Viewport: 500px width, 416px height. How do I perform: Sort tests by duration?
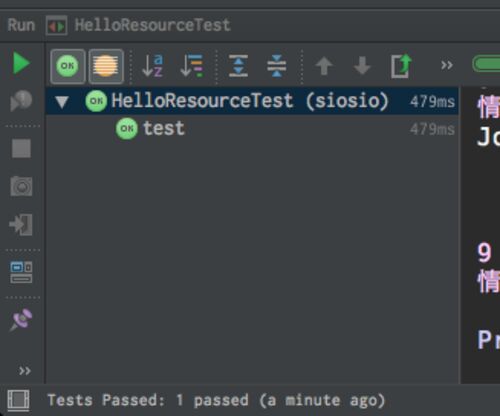pos(192,65)
